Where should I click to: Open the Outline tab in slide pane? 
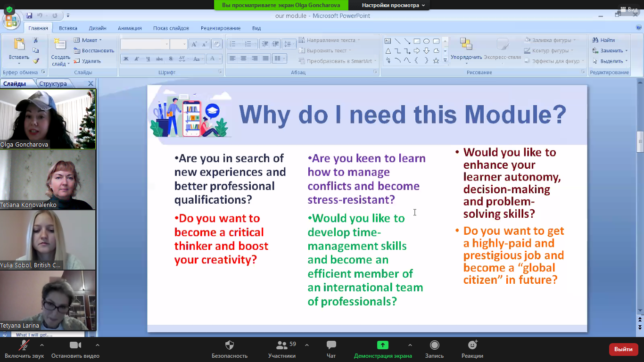click(53, 84)
